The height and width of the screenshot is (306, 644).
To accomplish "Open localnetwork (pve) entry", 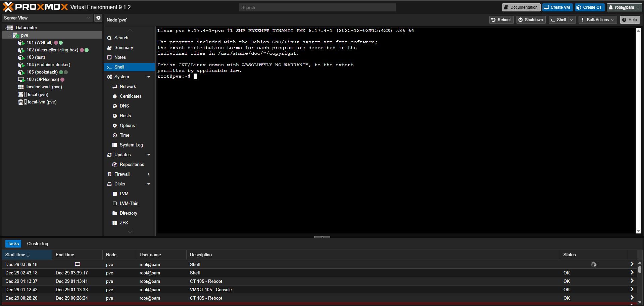I will point(44,87).
